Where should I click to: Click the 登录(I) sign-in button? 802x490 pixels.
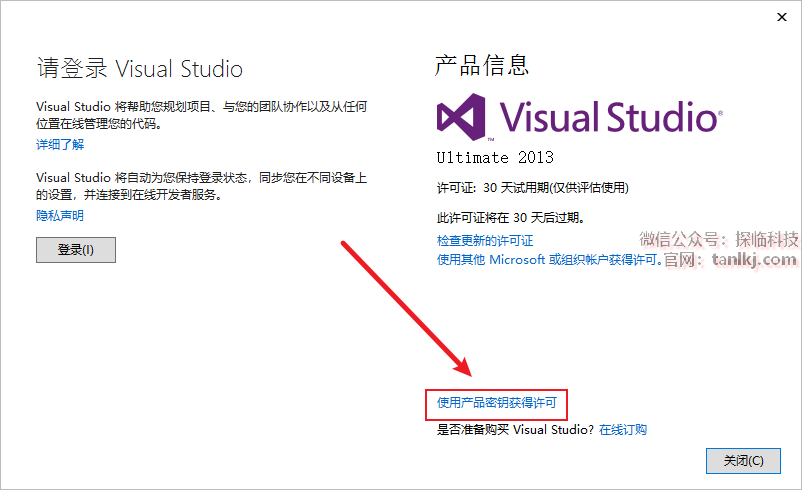tap(76, 250)
